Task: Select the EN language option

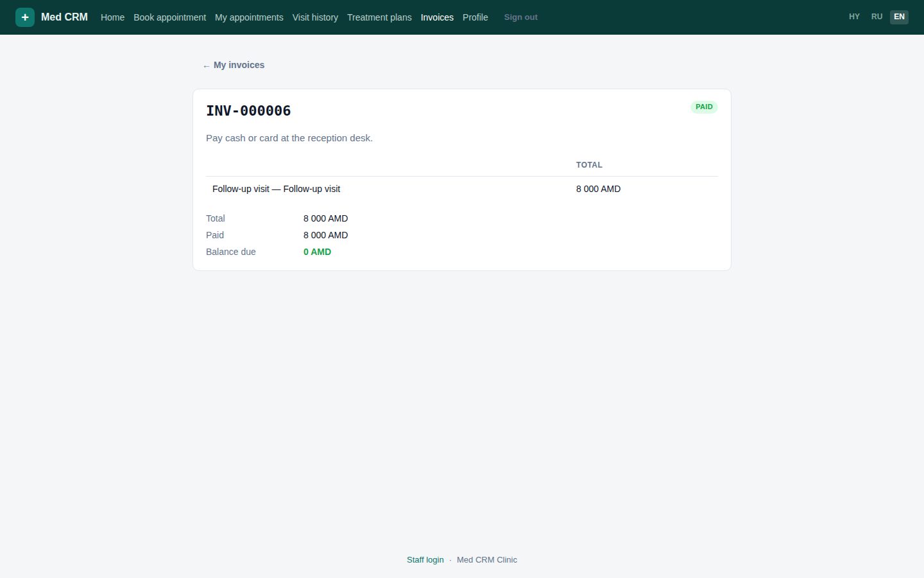Action: coord(900,17)
